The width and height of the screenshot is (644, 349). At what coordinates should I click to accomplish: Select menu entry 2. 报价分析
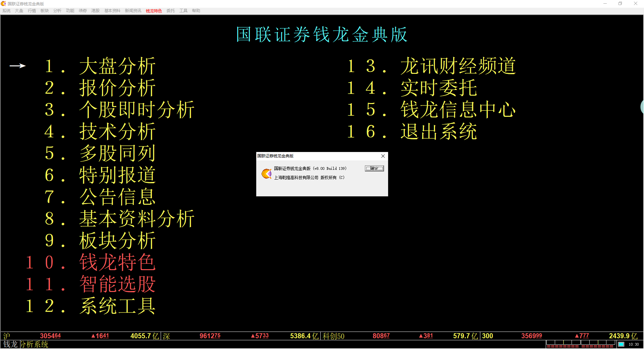click(x=100, y=88)
